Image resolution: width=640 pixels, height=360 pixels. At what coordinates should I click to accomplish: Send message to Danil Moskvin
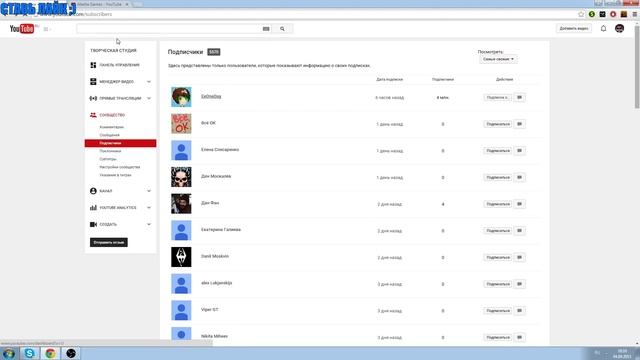[x=520, y=257]
